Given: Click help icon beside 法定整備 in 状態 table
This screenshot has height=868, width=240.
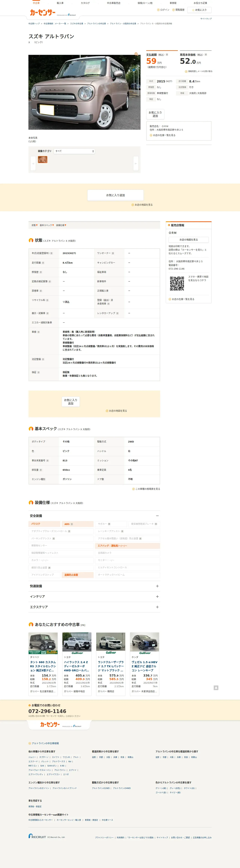Looking at the screenshot, I should pyautogui.click(x=43, y=359).
